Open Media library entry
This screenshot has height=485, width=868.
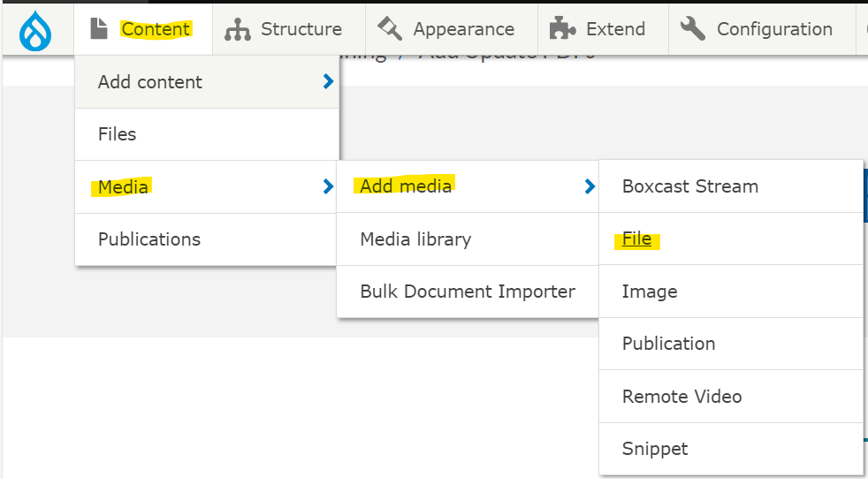[x=468, y=239]
